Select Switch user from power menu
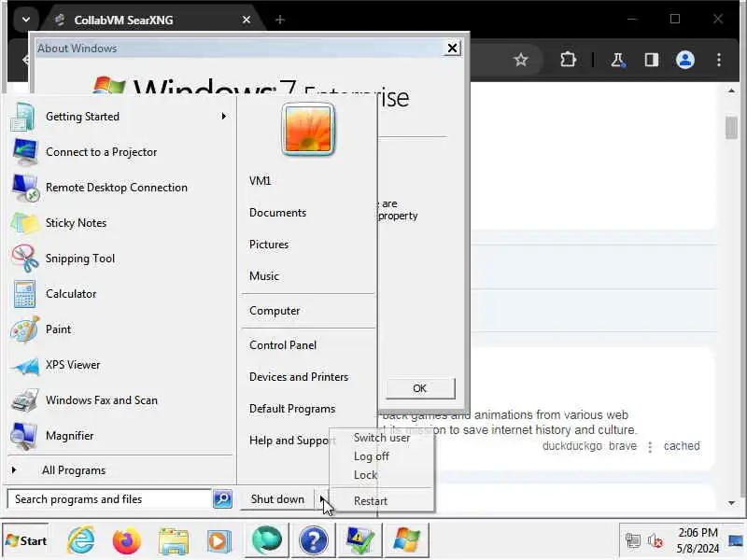This screenshot has width=747, height=560. (x=382, y=438)
